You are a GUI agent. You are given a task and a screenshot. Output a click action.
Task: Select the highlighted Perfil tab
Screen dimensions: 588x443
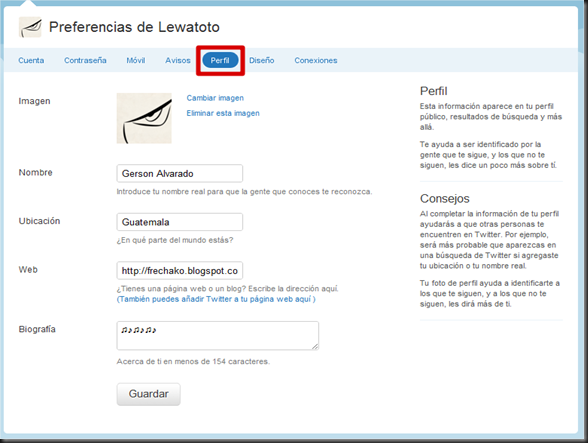[220, 60]
